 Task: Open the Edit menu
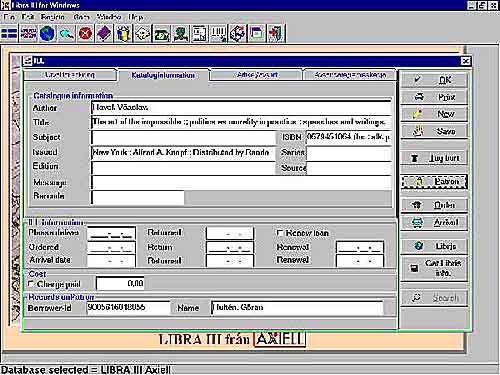28,17
